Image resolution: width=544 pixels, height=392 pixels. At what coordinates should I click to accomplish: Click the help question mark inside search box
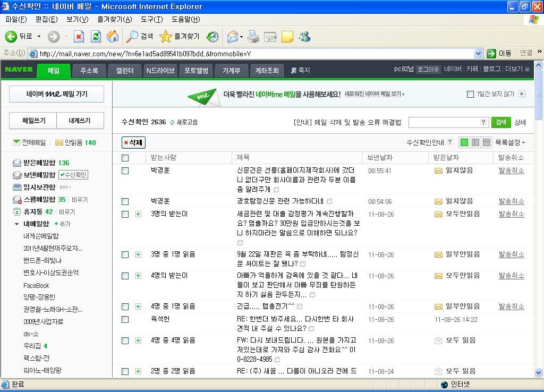(x=483, y=122)
